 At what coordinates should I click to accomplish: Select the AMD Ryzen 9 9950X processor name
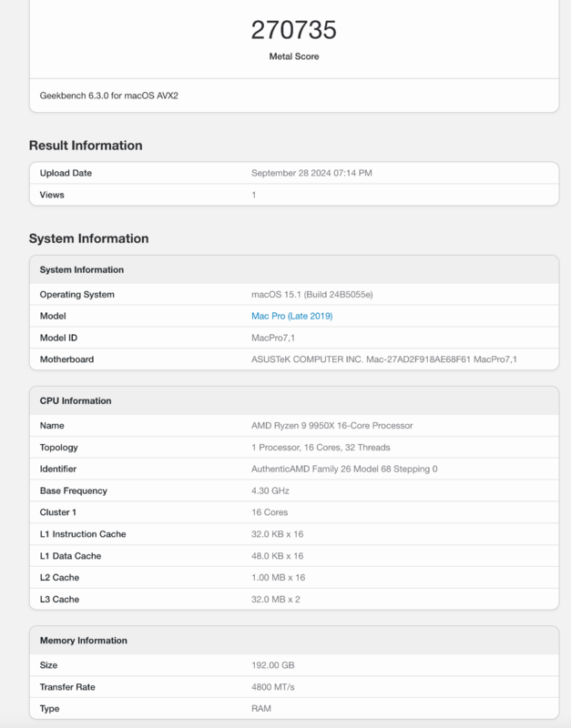(330, 425)
